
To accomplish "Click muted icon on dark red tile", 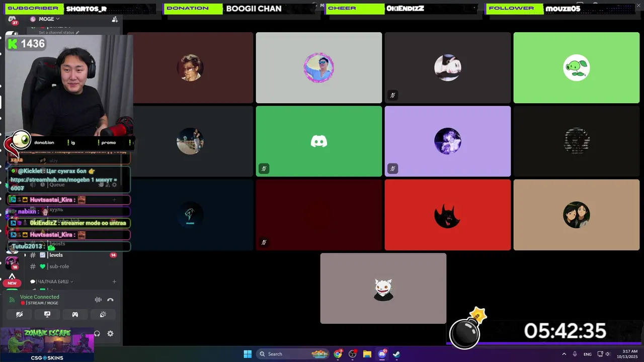I will 264,242.
